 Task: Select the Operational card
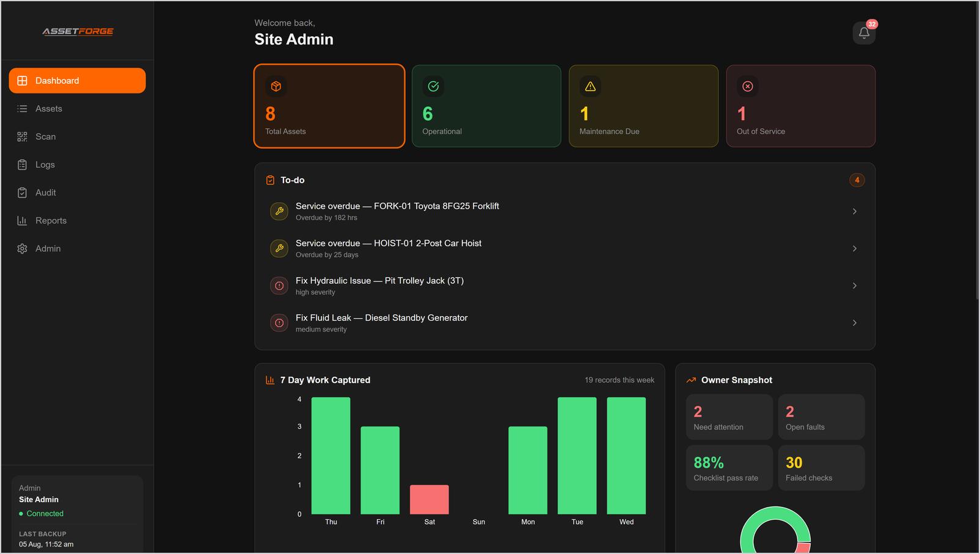(x=486, y=106)
